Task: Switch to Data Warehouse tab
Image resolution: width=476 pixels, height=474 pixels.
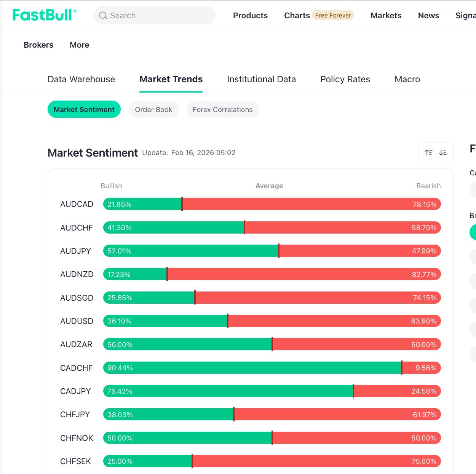Action: tap(81, 79)
